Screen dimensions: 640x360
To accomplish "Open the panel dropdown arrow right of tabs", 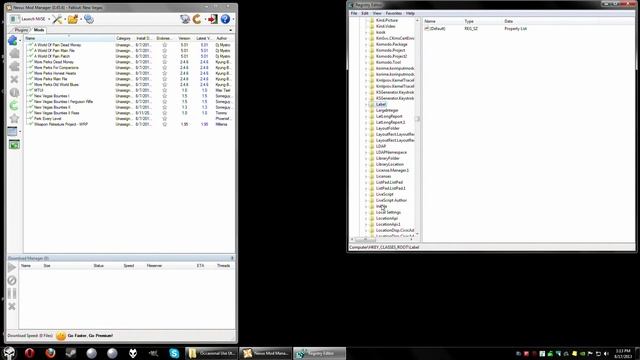I will [x=231, y=30].
